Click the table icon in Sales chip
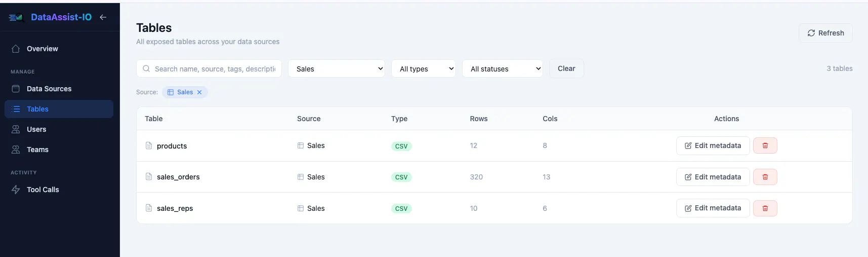868x257 pixels. pyautogui.click(x=171, y=92)
